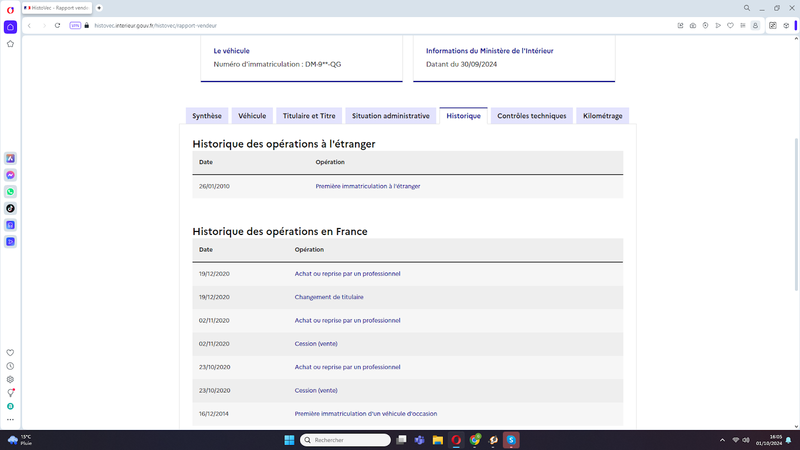This screenshot has height=450, width=800.
Task: Open extensions cube icon in toolbar
Action: pyautogui.click(x=786, y=26)
